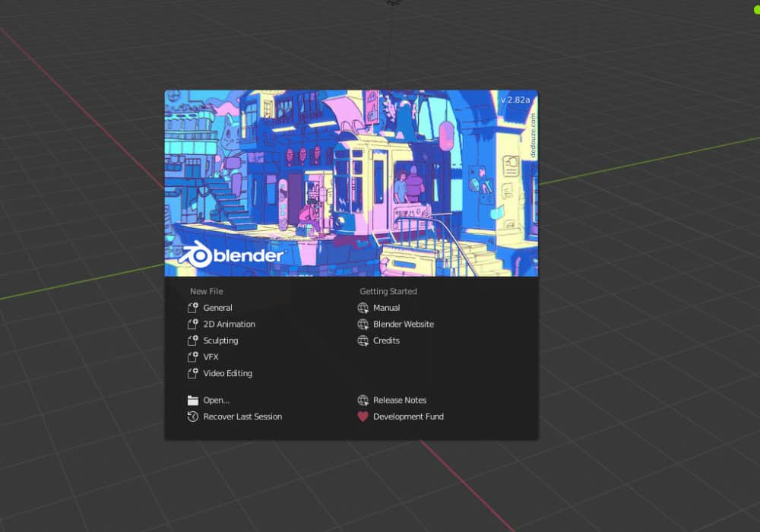View the Credits page
Image resolution: width=760 pixels, height=532 pixels.
pyautogui.click(x=386, y=340)
